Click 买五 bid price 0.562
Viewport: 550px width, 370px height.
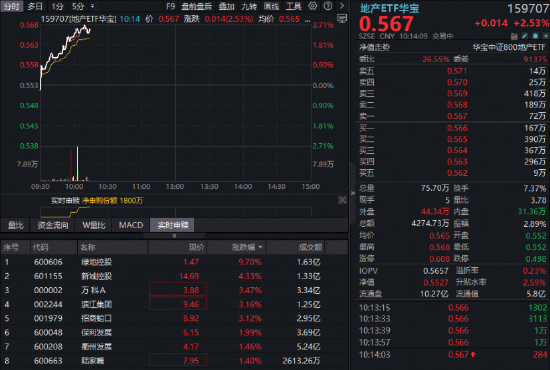coord(457,173)
